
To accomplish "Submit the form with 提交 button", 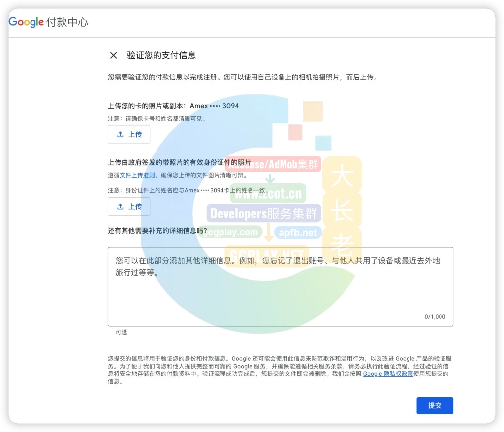I will [434, 405].
